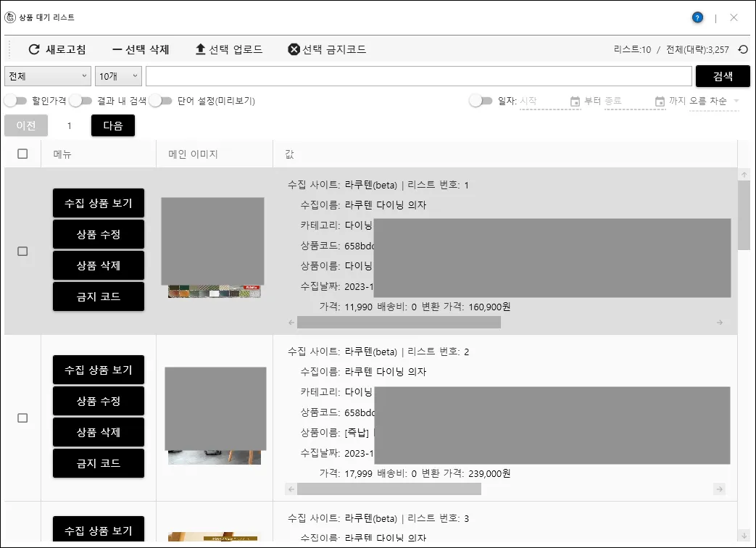This screenshot has width=756, height=548.
Task: Toggle the 단어 설정(미리보기) switch
Action: tap(161, 101)
